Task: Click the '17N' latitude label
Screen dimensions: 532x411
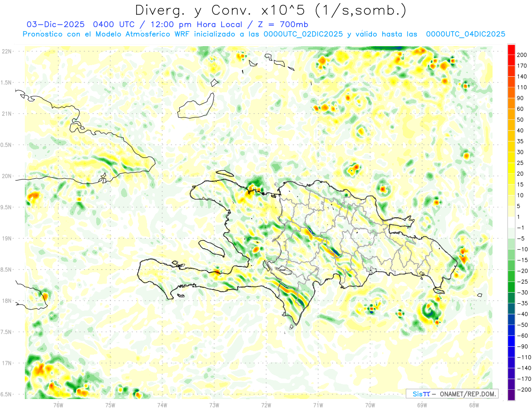Action: click(7, 363)
